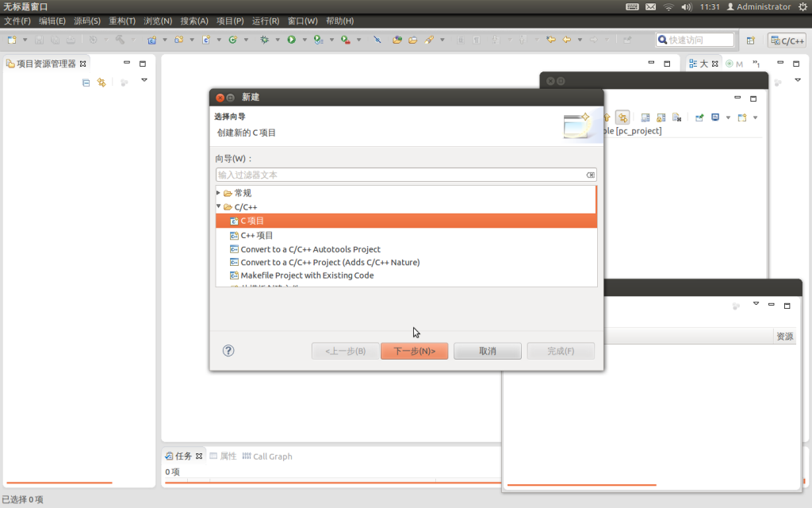Collapse the C/C++ folder in wizard tree

click(x=219, y=206)
